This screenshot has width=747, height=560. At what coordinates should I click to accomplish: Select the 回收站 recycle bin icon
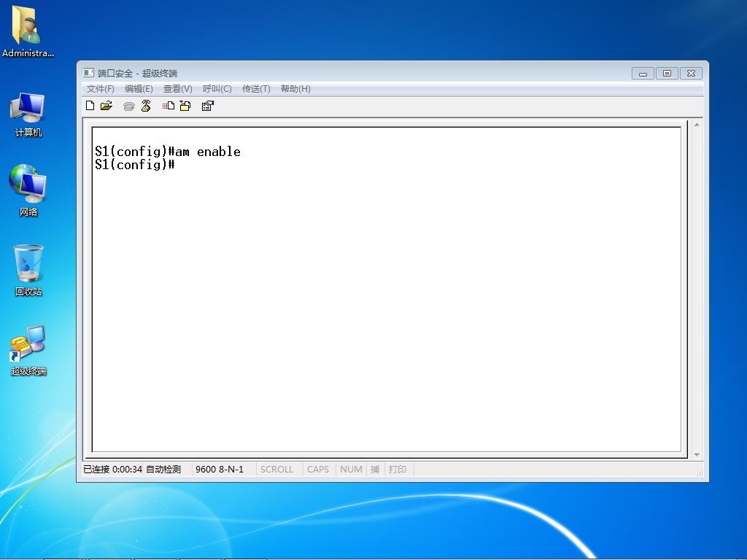(x=28, y=270)
